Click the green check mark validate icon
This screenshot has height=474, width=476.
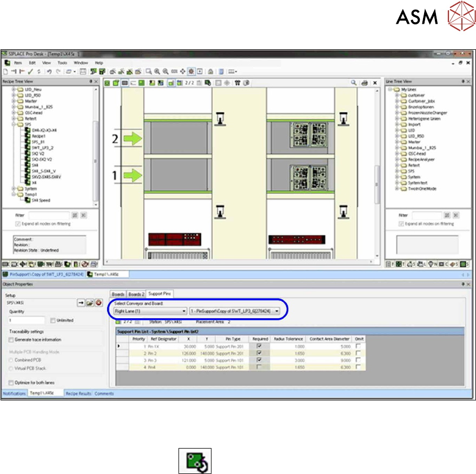tap(30, 71)
